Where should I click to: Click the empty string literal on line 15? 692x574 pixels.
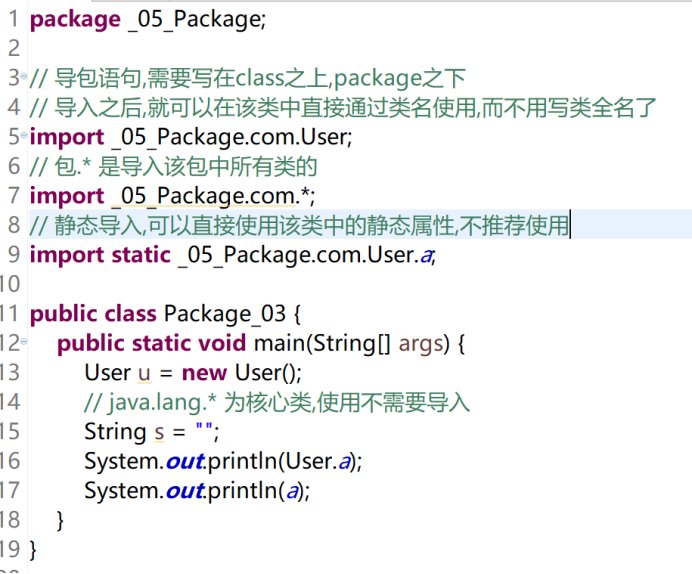point(204,427)
